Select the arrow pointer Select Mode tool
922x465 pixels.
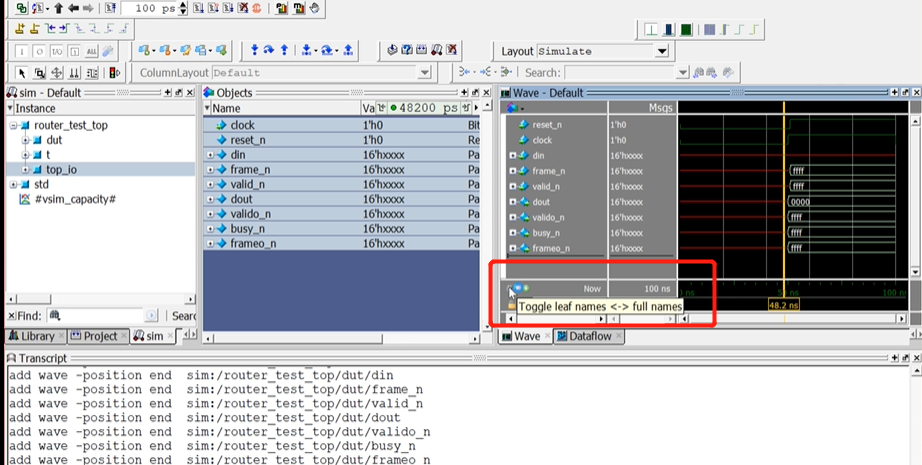(x=22, y=73)
